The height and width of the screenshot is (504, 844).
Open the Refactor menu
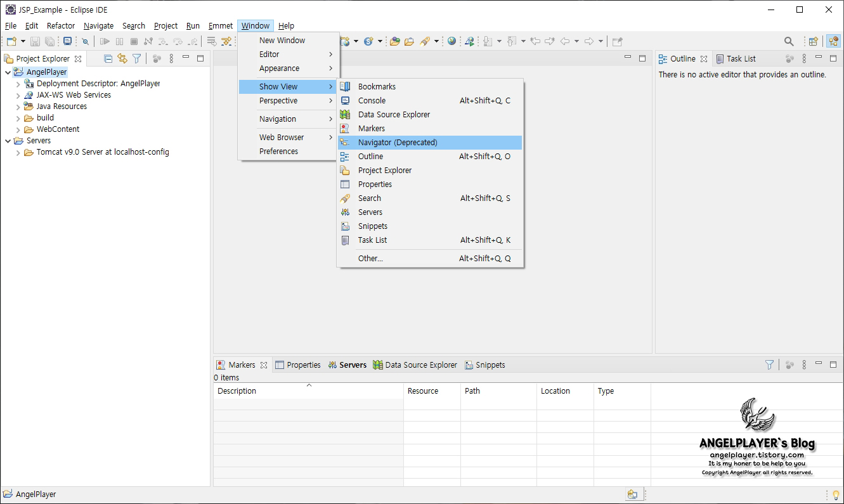[x=61, y=25]
